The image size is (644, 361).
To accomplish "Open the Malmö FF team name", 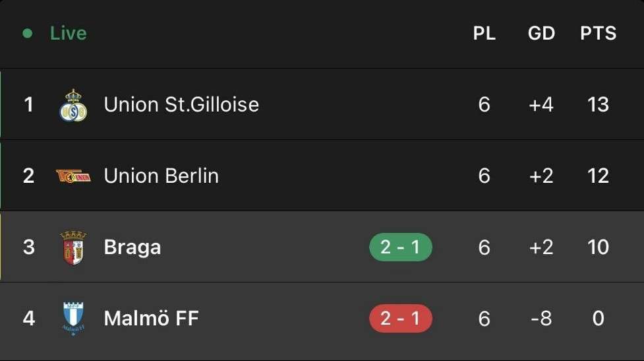I will click(151, 319).
